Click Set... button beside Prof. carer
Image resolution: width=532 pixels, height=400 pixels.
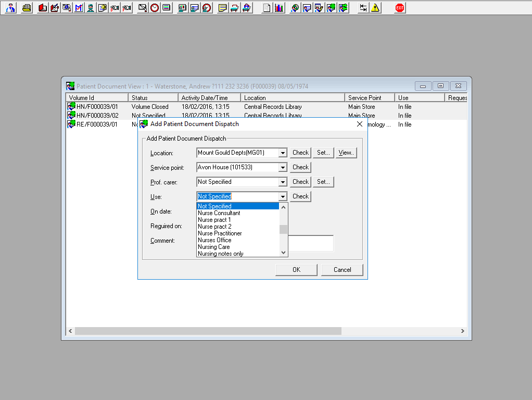pos(323,182)
